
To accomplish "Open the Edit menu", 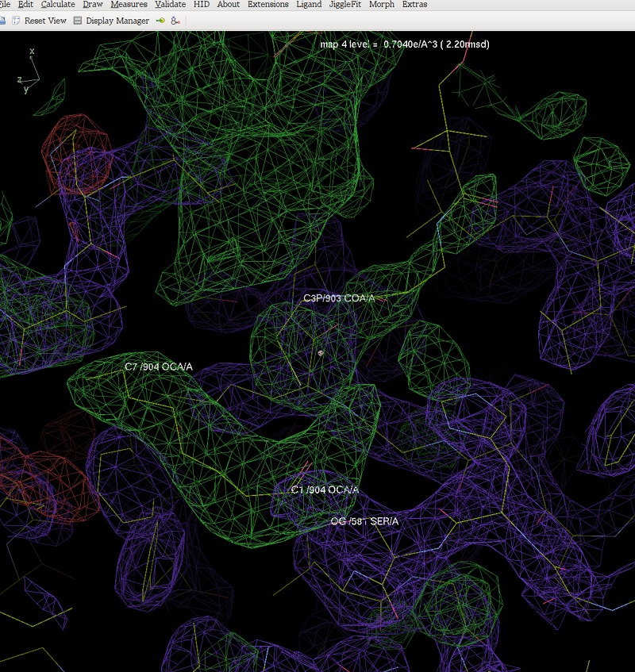I will click(x=25, y=5).
